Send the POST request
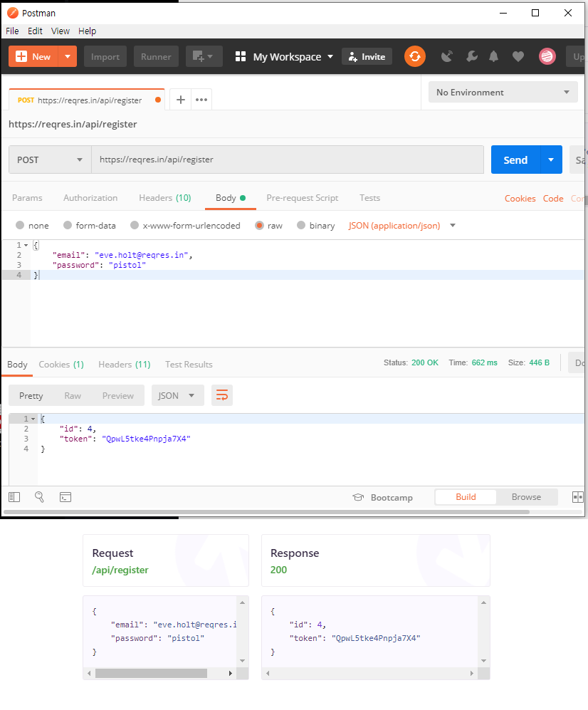The image size is (588, 710). pos(515,160)
